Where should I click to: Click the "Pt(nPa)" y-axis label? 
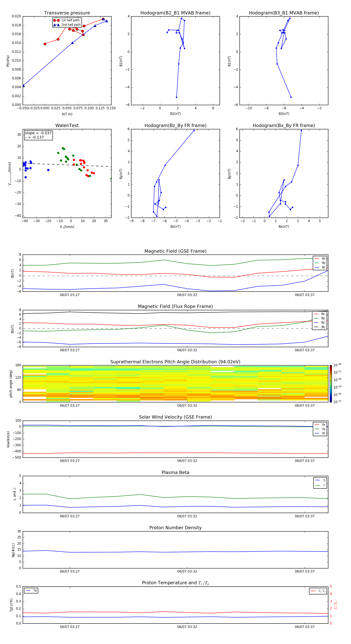click(8, 61)
